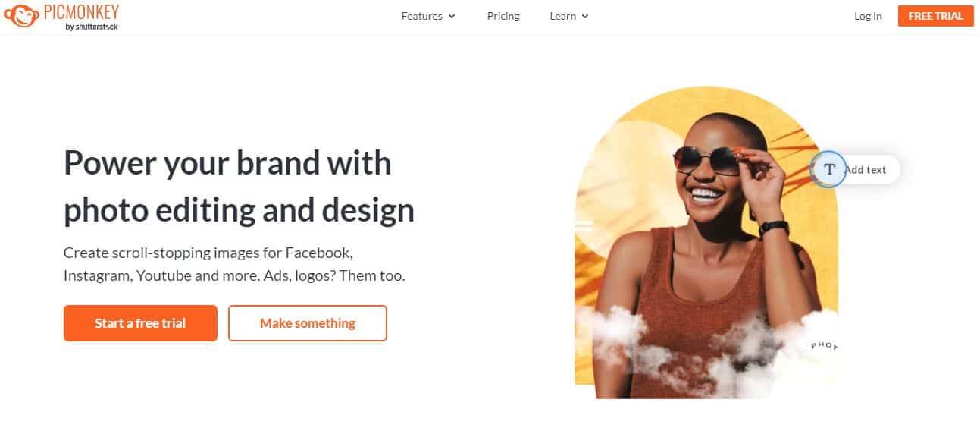Click the orange FREE TRIAL header button
The image size is (980, 431).
[935, 16]
